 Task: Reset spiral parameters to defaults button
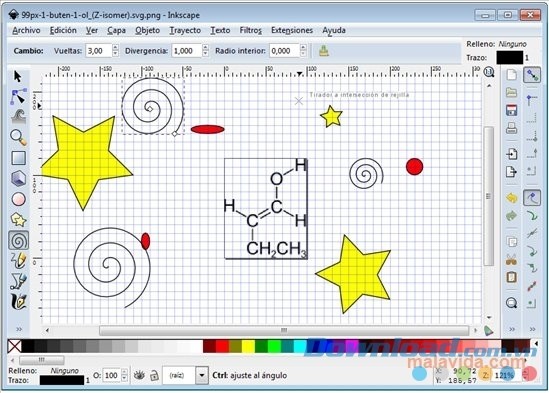click(x=324, y=51)
